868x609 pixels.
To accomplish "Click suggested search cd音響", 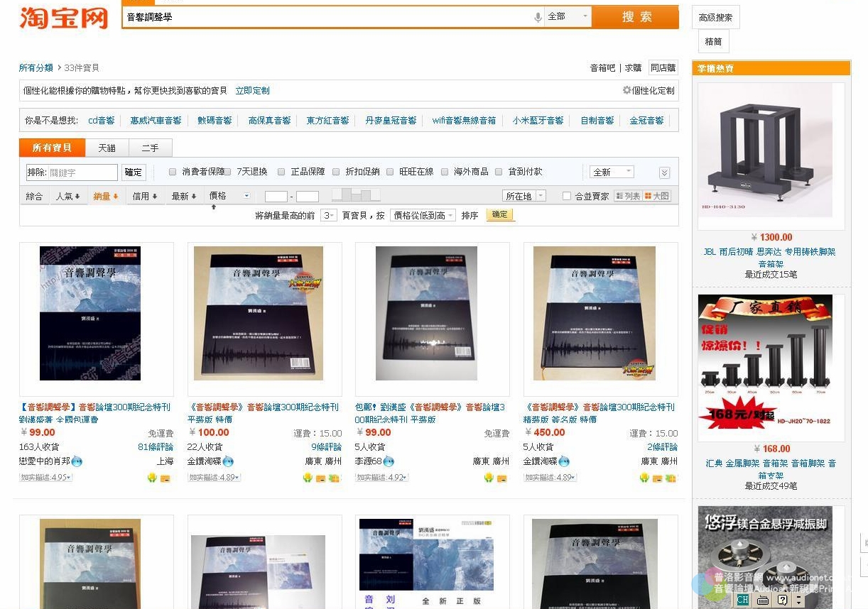I will pos(102,120).
